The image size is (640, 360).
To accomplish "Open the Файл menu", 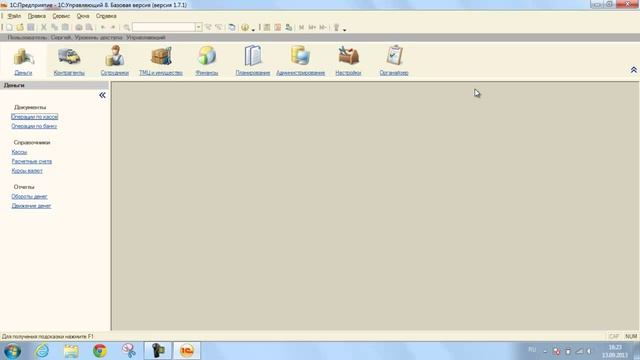I will 14,16.
